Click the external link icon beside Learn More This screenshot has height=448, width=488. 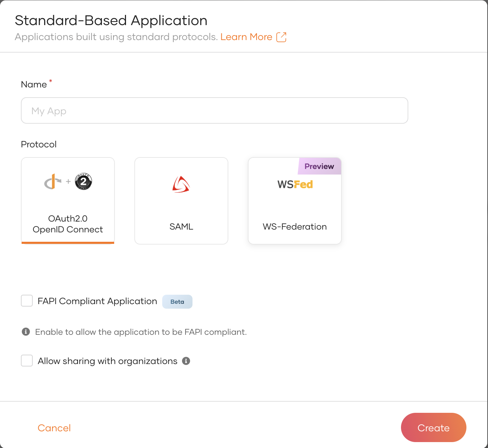pos(281,37)
